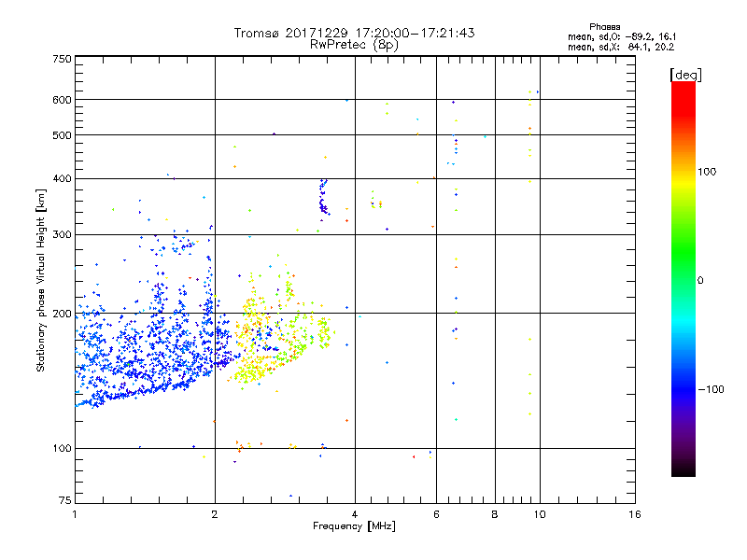Click the x-axis tick label '2'
Image resolution: width=747 pixels, height=560 pixels.
215,514
